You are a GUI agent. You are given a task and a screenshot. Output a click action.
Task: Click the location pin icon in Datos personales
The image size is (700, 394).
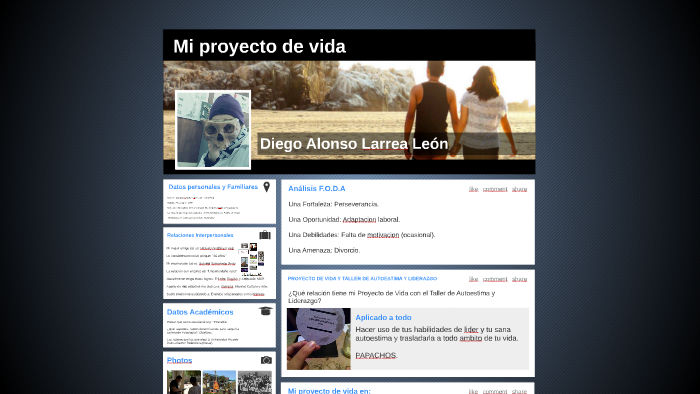point(267,187)
